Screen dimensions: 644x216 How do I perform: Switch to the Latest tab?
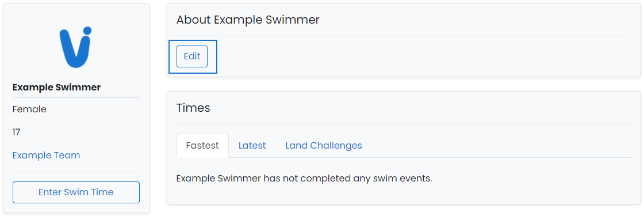click(252, 145)
